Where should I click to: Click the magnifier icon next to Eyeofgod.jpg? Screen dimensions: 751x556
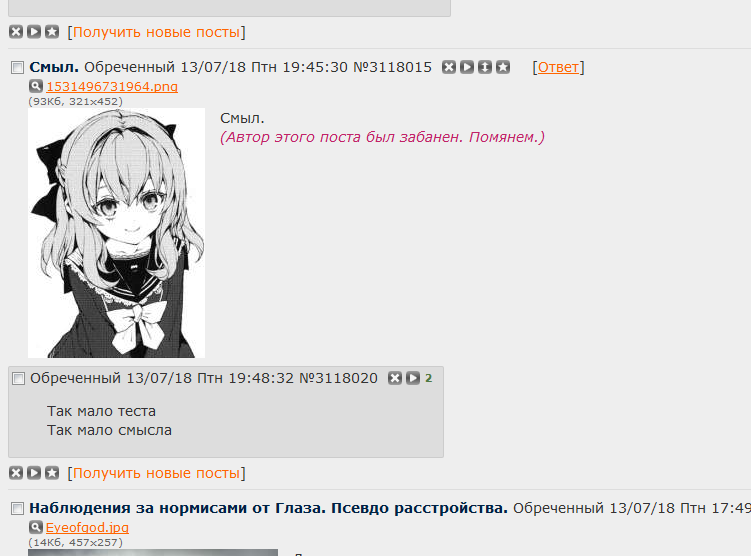[36, 527]
